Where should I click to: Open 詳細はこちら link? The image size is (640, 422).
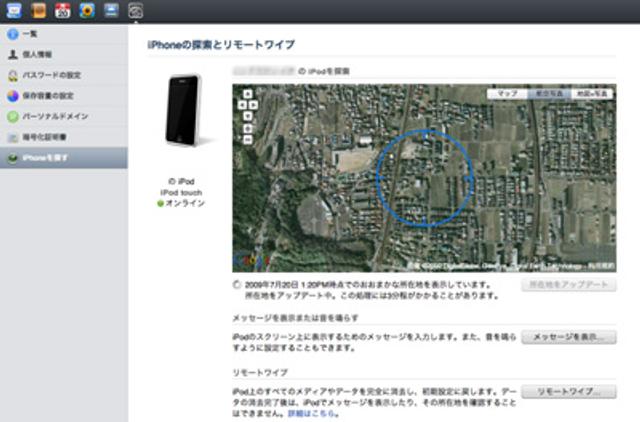(313, 413)
